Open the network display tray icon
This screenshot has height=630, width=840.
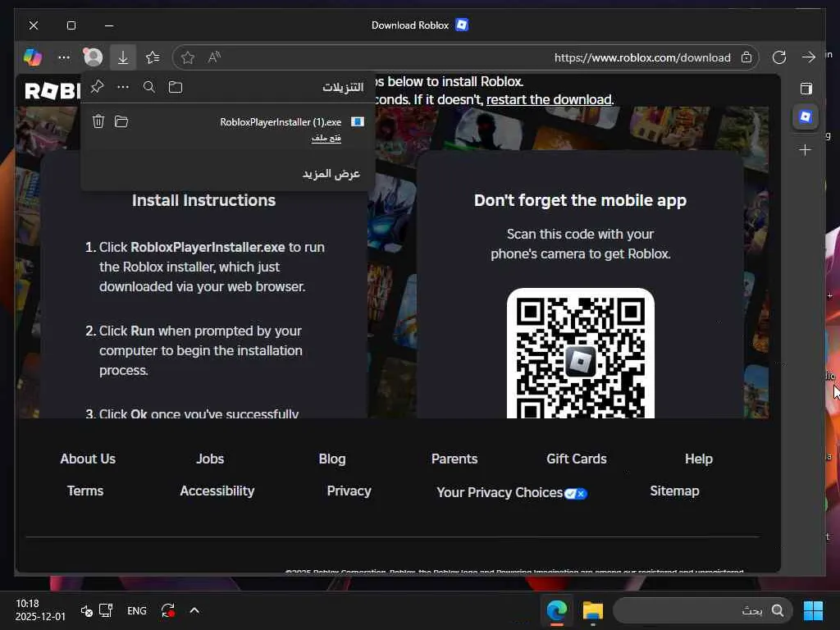pyautogui.click(x=106, y=610)
